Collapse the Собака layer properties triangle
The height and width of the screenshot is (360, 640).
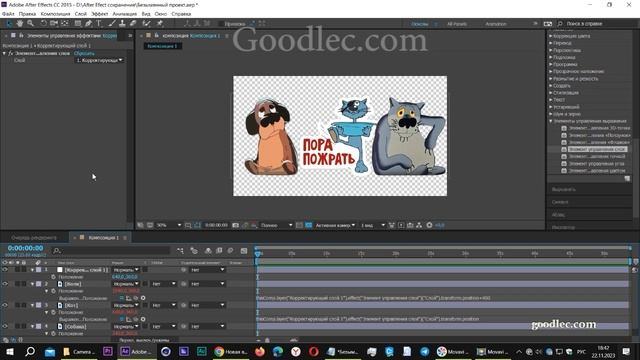(x=32, y=327)
